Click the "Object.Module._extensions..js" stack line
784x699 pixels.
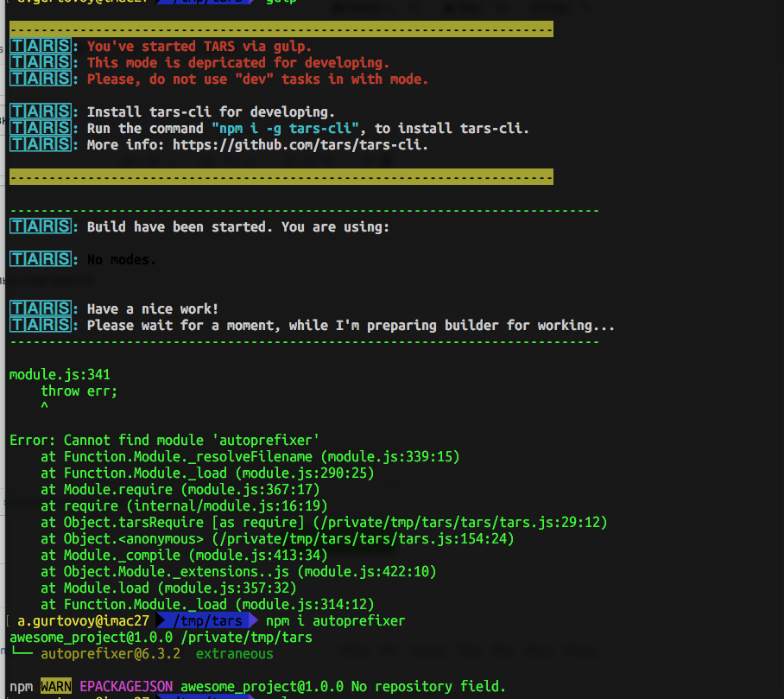coord(238,571)
